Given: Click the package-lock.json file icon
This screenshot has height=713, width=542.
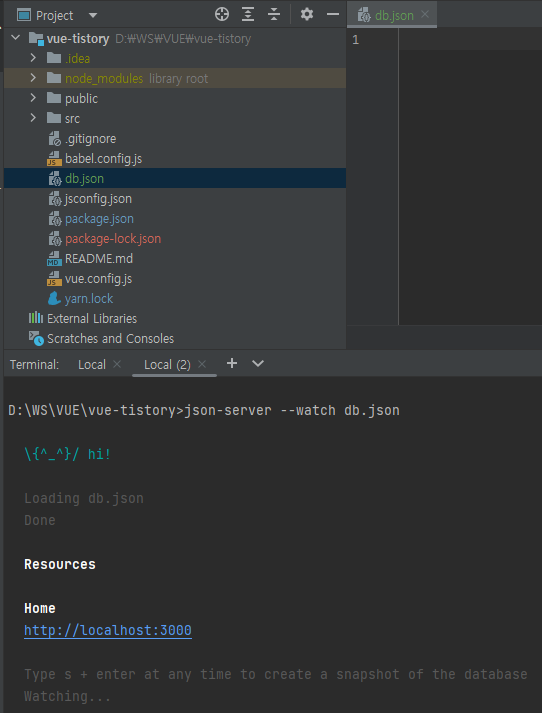Looking at the screenshot, I should tap(55, 239).
